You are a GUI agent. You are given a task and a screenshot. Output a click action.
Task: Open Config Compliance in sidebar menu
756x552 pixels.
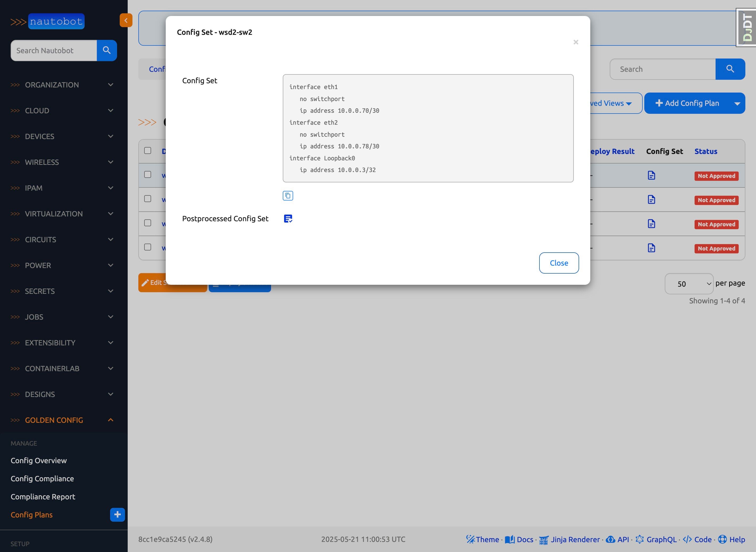(42, 479)
